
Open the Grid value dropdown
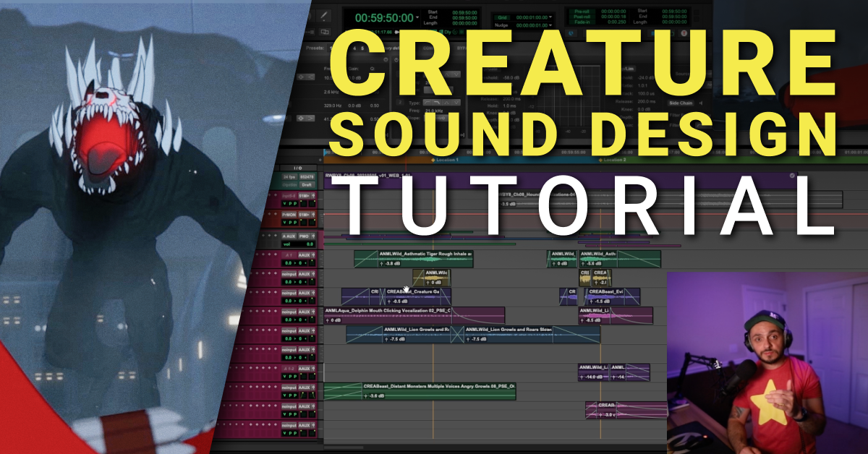tap(550, 15)
